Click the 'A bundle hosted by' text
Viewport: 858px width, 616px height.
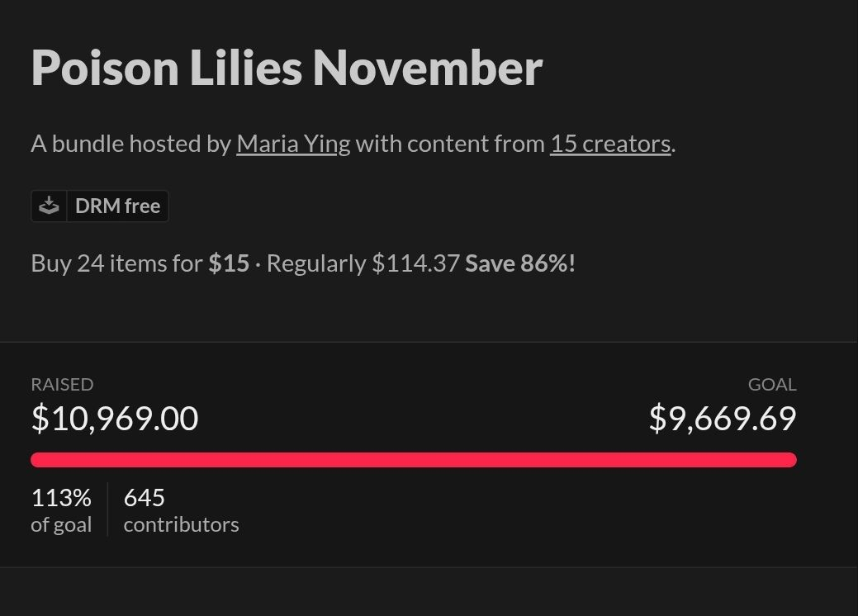coord(130,144)
